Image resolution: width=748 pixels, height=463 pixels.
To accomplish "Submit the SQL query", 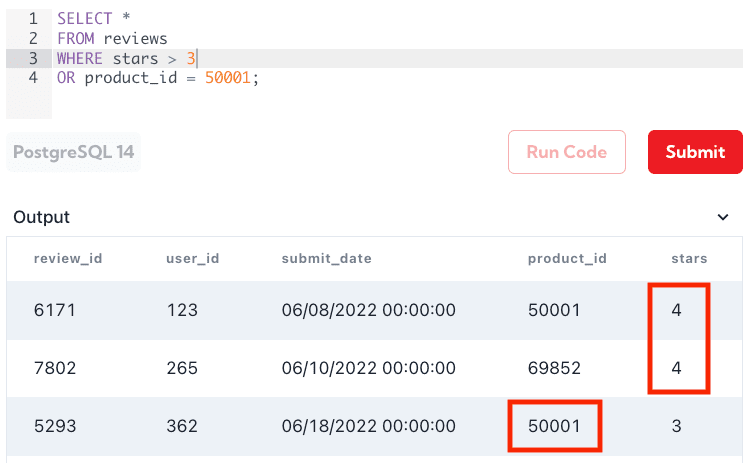I will [x=695, y=152].
